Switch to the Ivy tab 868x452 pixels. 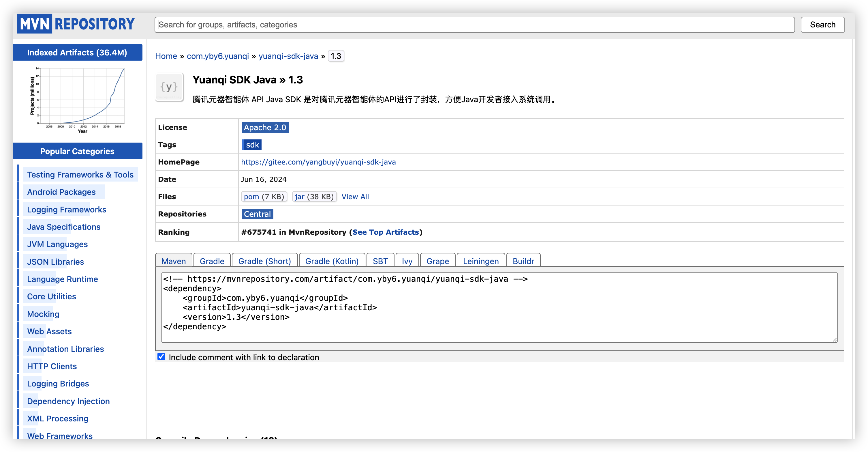coord(407,261)
